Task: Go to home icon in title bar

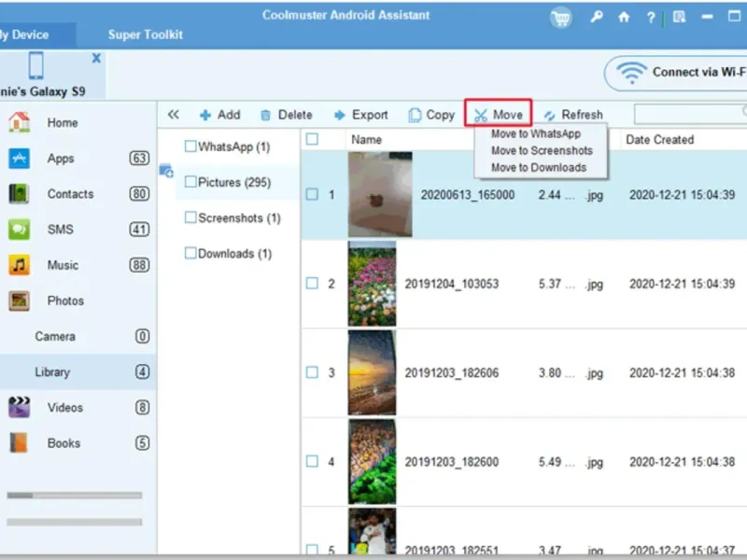Action: point(624,18)
